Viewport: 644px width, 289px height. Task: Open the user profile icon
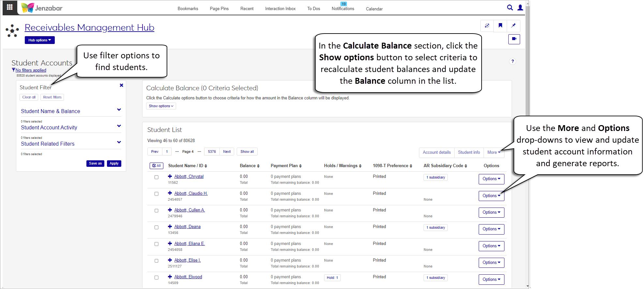coord(520,7)
